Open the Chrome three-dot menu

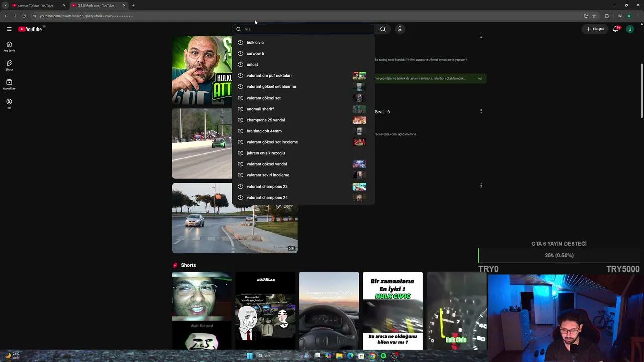click(x=638, y=16)
